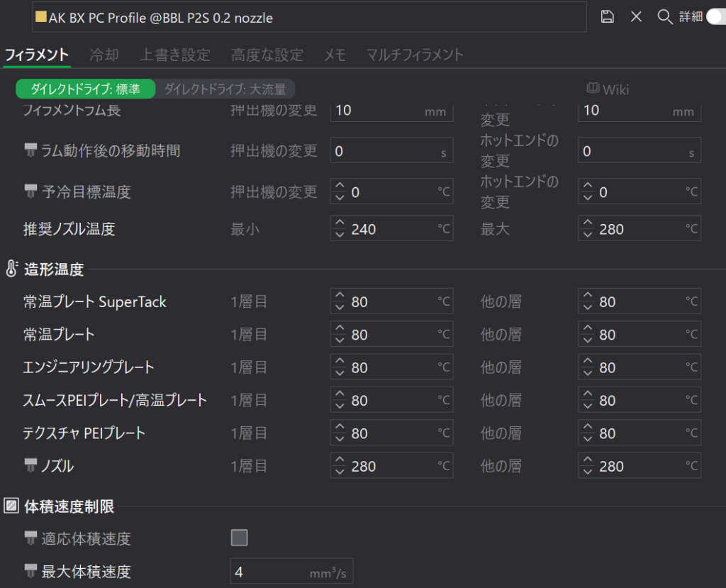Image resolution: width=726 pixels, height=588 pixels.
Task: Select ダイレクトドライブ: 標準 option
Action: [85, 89]
